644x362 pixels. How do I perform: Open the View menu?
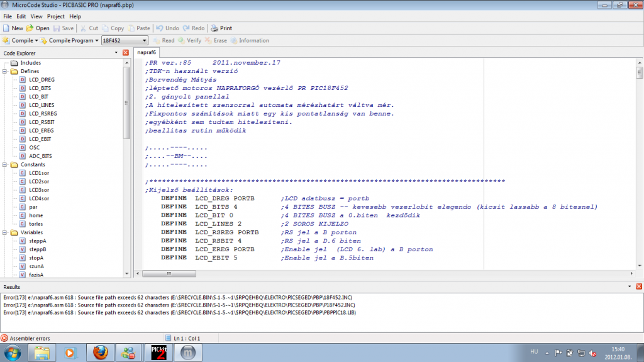click(36, 16)
